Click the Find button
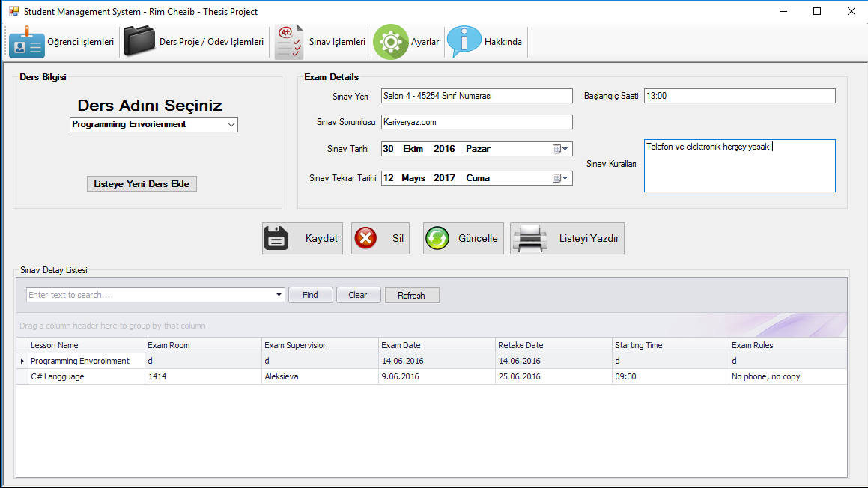 click(311, 295)
